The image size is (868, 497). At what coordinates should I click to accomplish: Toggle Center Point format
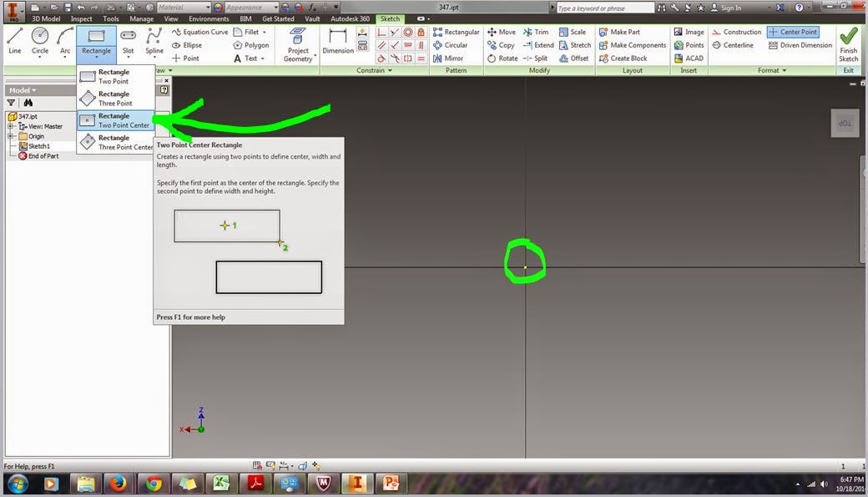tap(793, 32)
